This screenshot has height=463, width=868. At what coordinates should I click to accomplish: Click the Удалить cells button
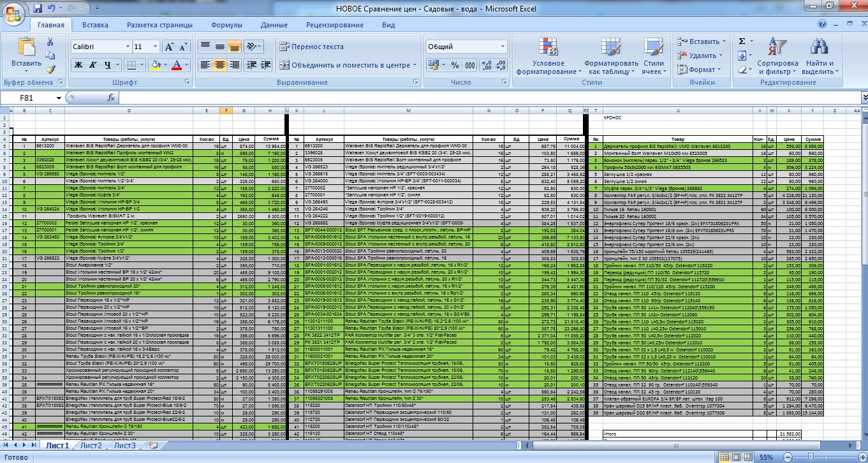[x=702, y=55]
